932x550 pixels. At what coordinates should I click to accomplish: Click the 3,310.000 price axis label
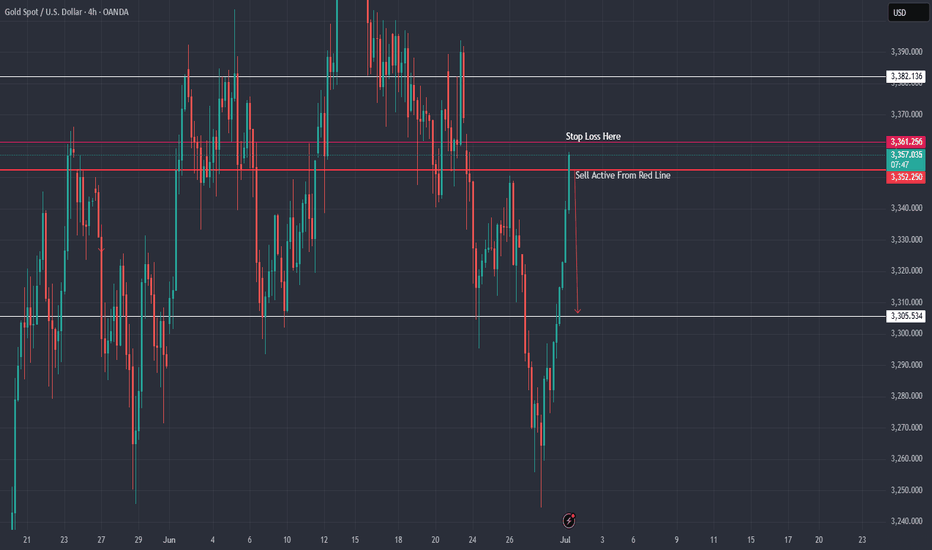click(x=906, y=302)
